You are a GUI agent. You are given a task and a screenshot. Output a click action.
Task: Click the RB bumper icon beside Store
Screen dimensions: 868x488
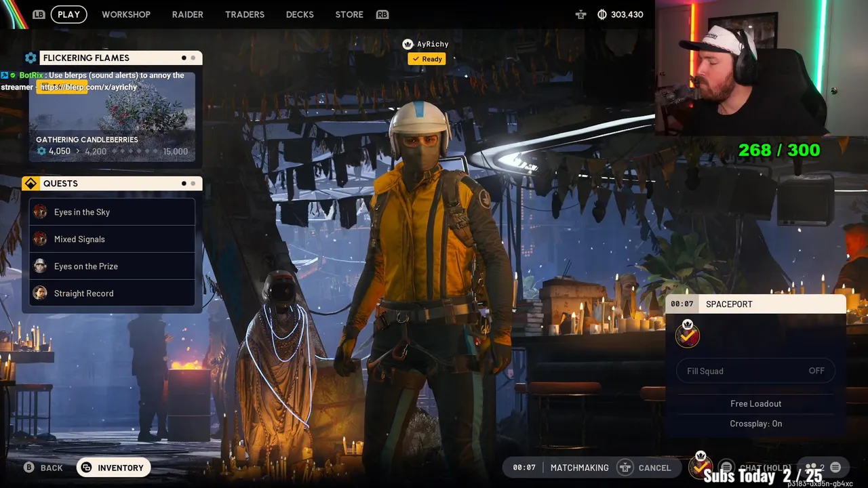coord(382,14)
